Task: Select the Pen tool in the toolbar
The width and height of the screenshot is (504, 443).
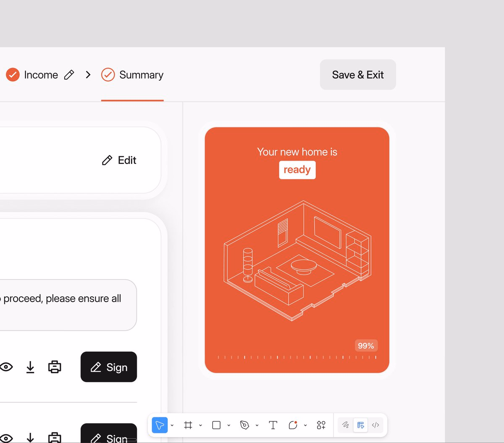Action: click(x=244, y=425)
